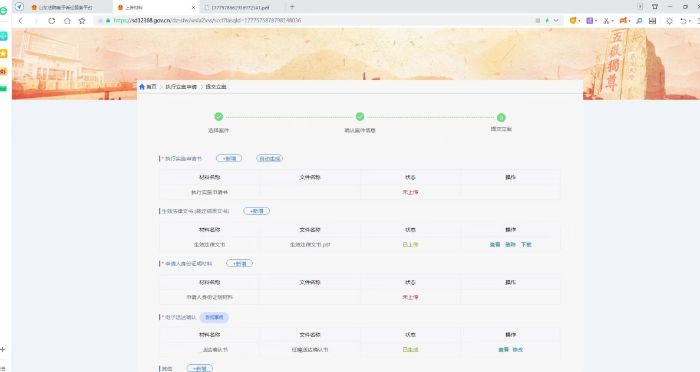The height and width of the screenshot is (372, 700).
Task: Open a new tab with plus button
Action: (x=292, y=7)
